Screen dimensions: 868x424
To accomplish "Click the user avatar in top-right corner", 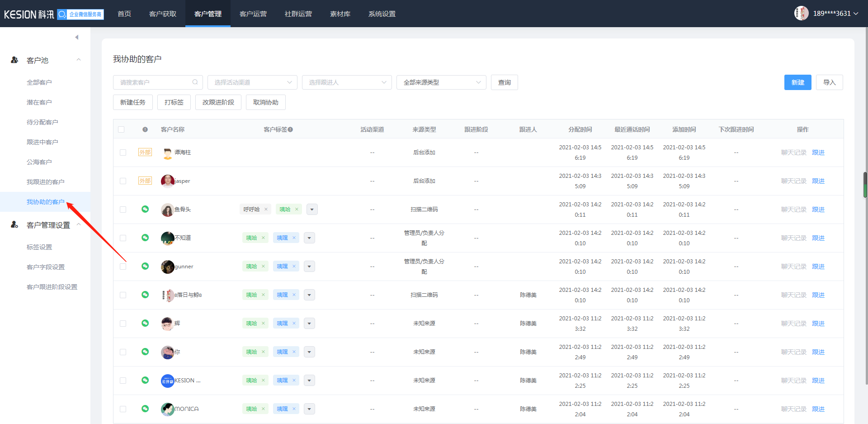I will 801,13.
